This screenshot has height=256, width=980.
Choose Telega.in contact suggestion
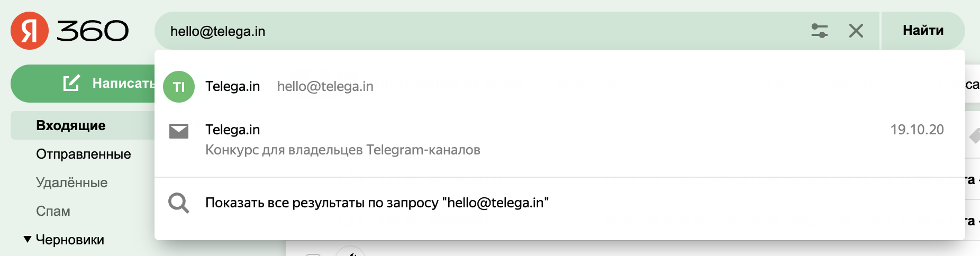[560, 86]
